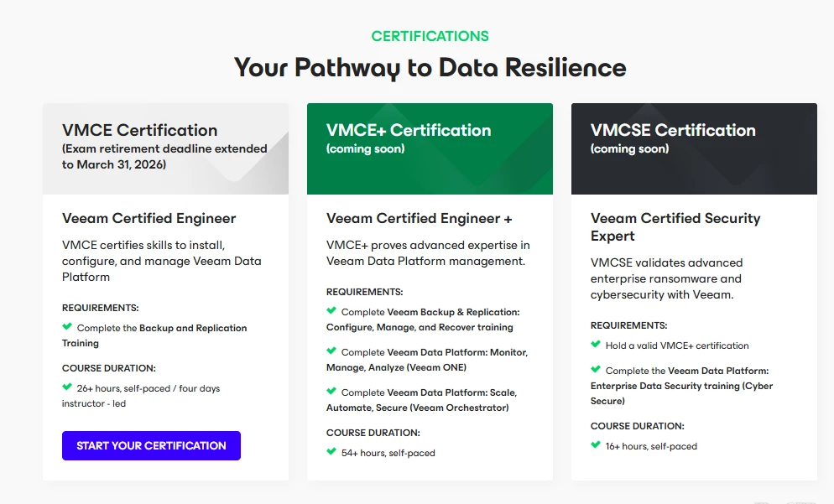Click the START YOUR CERTIFICATION button
The height and width of the screenshot is (504, 834).
pos(151,445)
